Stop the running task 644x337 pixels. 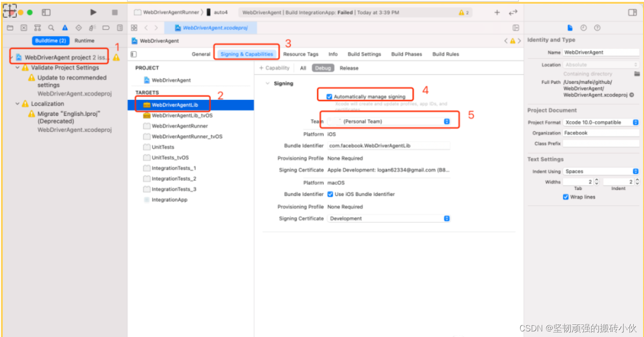coord(115,12)
